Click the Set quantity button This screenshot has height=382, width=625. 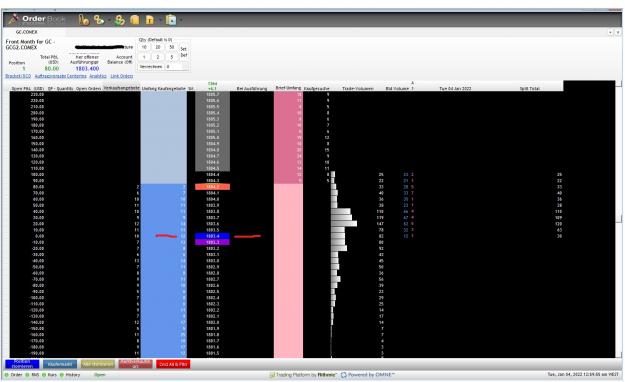click(183, 49)
